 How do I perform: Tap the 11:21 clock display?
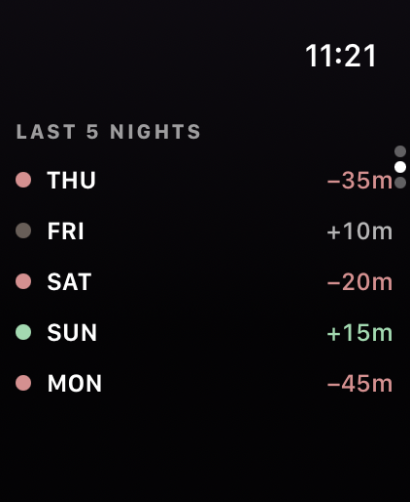[x=341, y=56]
